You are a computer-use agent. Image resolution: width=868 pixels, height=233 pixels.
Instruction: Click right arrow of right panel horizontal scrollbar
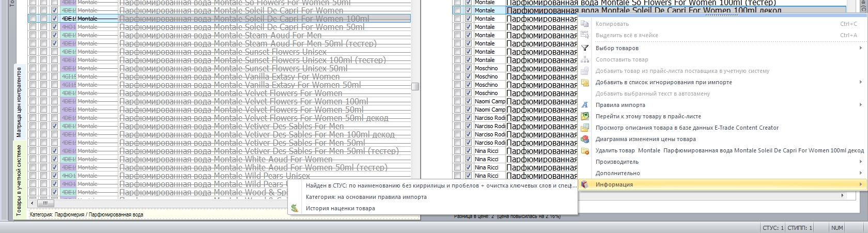point(843,196)
